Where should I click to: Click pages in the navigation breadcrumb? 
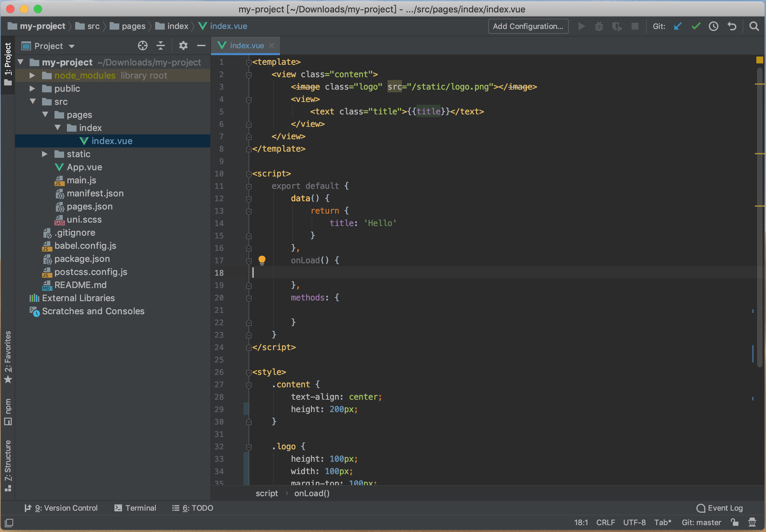click(x=128, y=26)
